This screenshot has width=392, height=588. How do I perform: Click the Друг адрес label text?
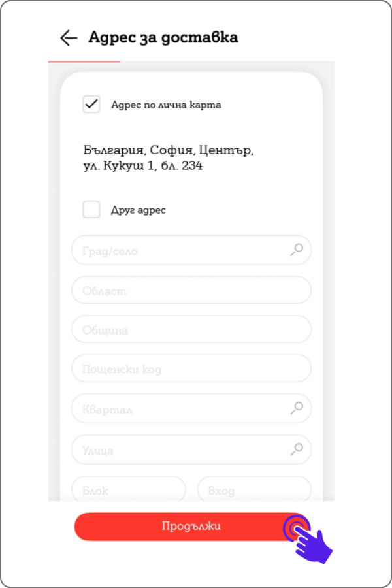[139, 210]
